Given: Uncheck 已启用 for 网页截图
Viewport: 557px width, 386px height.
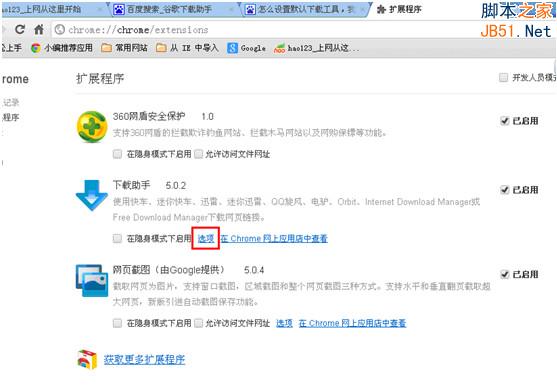Looking at the screenshot, I should (504, 274).
